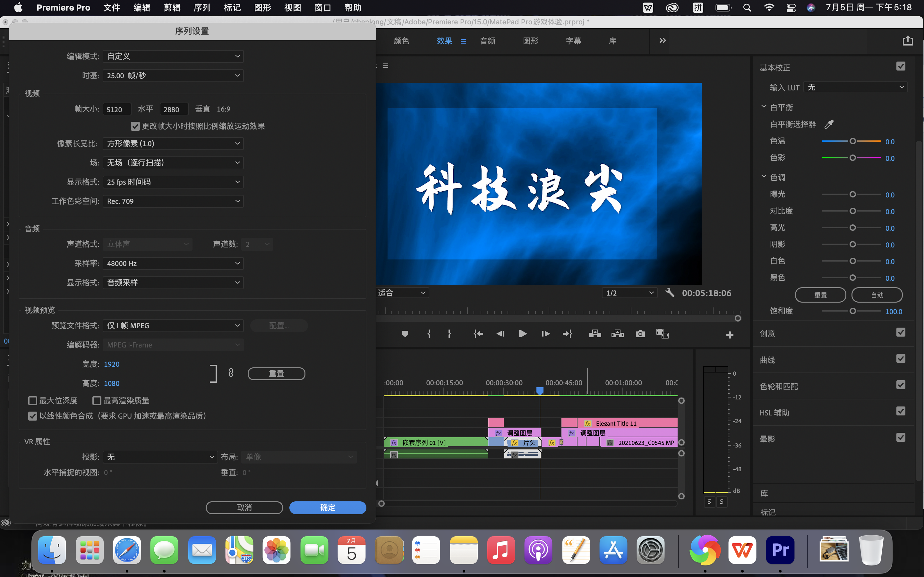Image resolution: width=924 pixels, height=577 pixels.
Task: Click the Mark In bracket icon
Action: click(x=429, y=334)
